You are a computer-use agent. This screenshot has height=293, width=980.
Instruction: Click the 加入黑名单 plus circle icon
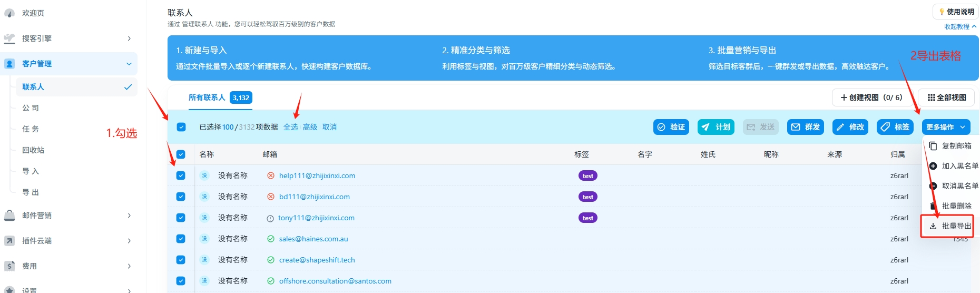pos(933,166)
